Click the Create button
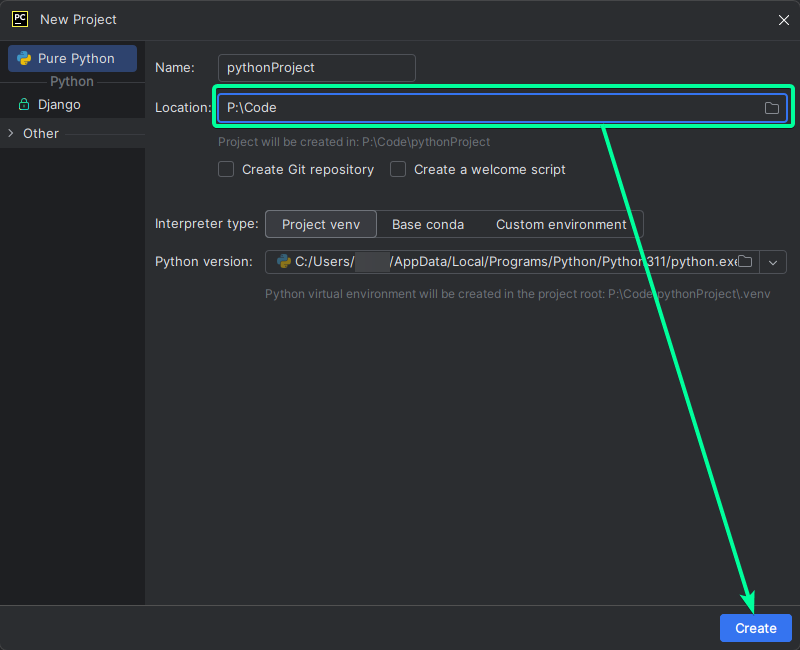The height and width of the screenshot is (650, 800). (756, 628)
